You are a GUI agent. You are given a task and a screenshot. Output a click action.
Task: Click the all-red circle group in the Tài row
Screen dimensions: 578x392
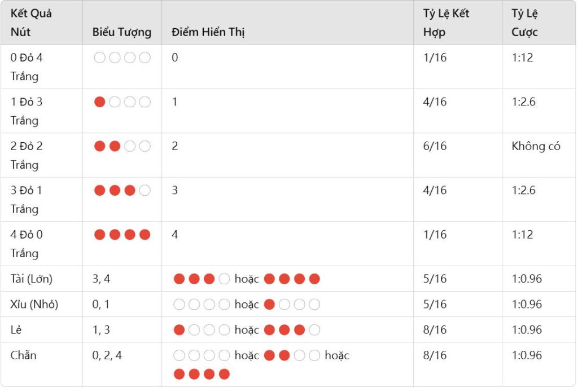[292, 279]
